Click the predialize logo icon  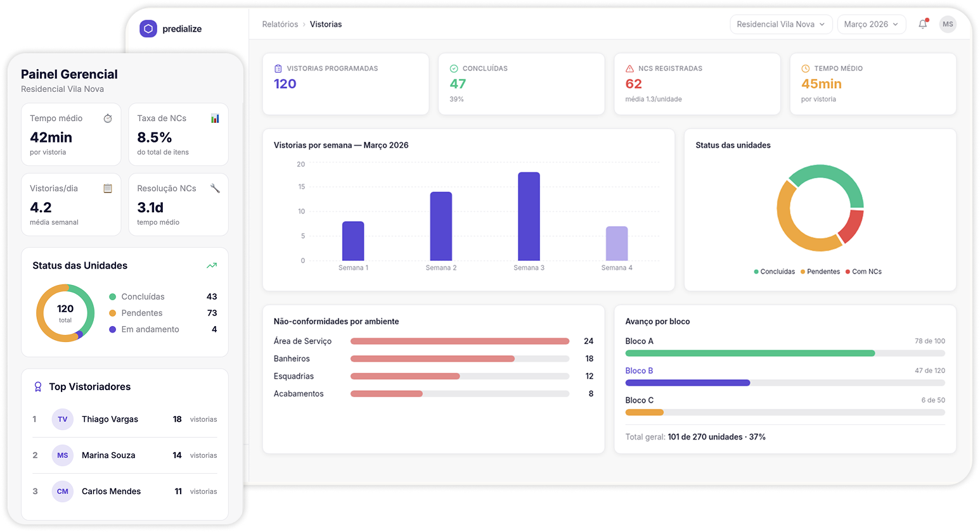[148, 28]
